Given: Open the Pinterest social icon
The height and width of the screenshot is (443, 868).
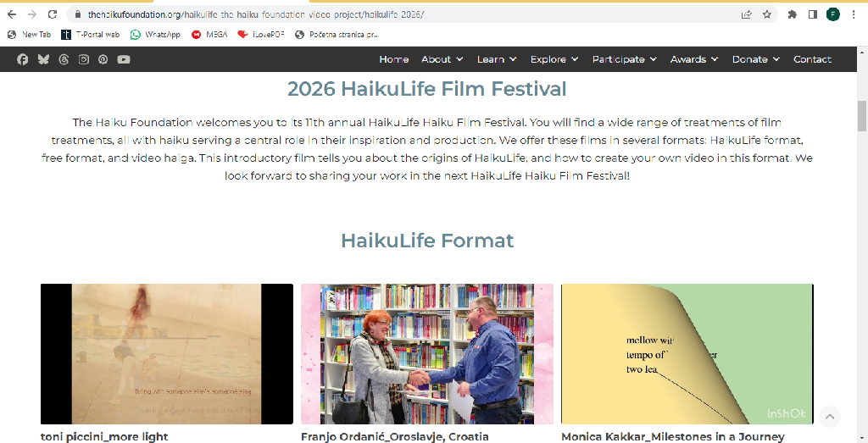Looking at the screenshot, I should point(103,59).
